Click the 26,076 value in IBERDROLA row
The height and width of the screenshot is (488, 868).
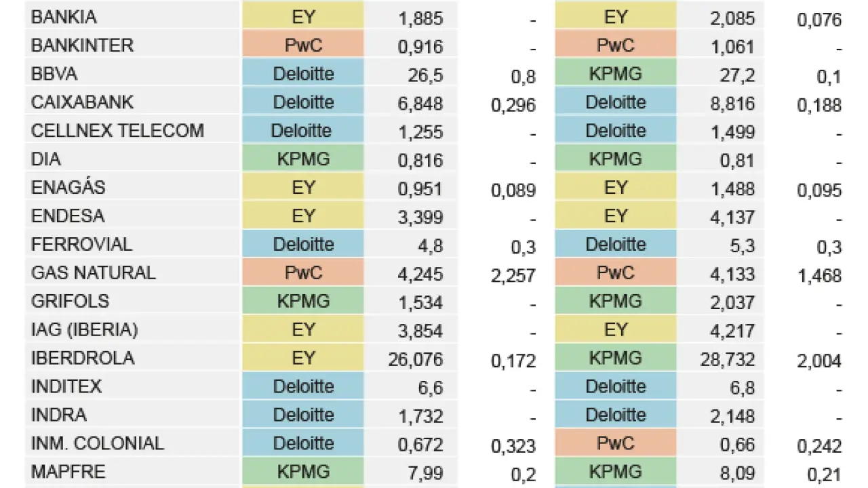(415, 359)
